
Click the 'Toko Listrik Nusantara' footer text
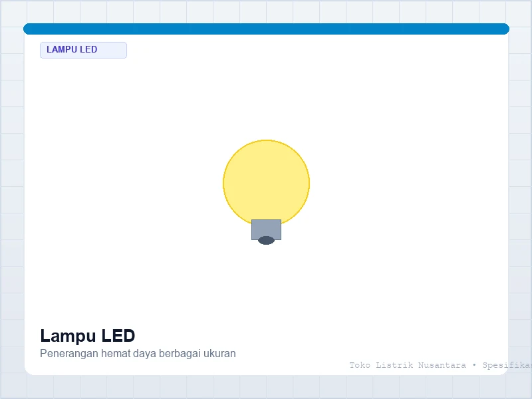coord(408,365)
